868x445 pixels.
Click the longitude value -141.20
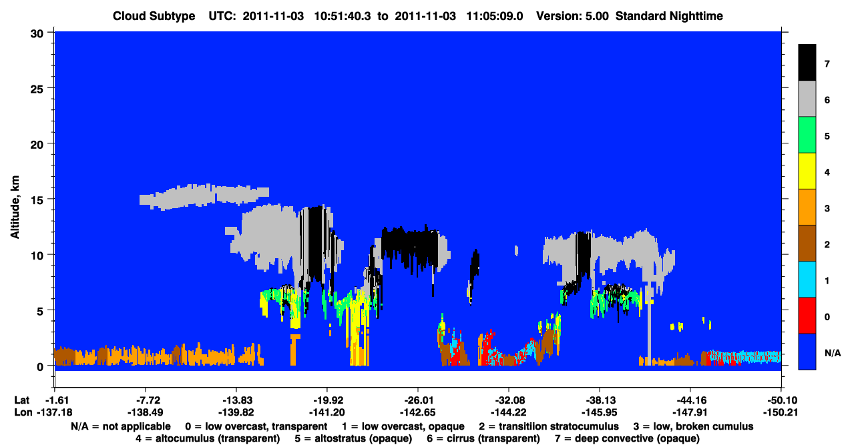pos(327,412)
